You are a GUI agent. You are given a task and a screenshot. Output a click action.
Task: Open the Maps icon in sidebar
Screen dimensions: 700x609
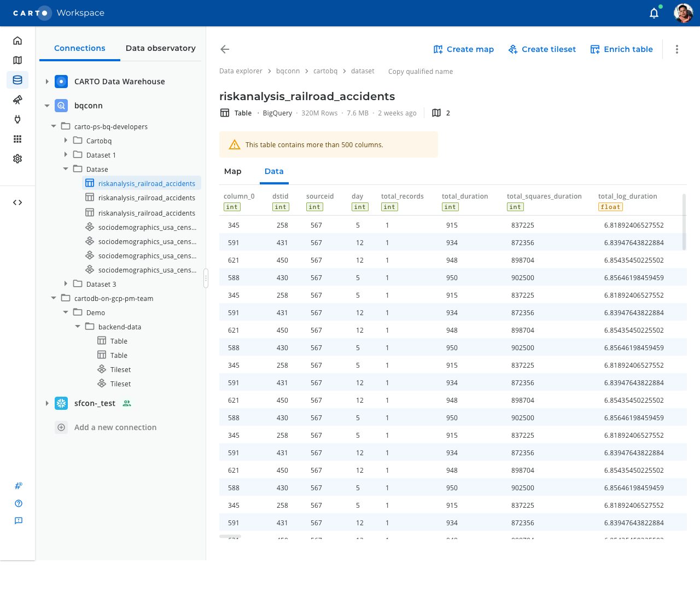(17, 60)
